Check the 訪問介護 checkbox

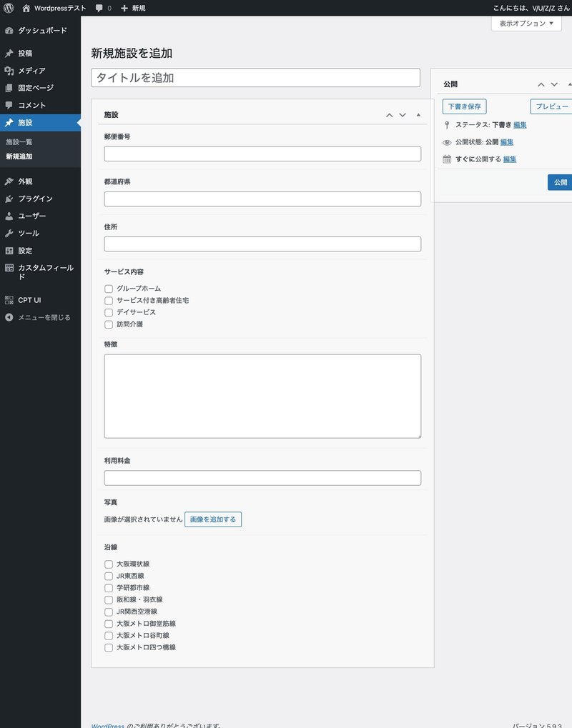109,324
